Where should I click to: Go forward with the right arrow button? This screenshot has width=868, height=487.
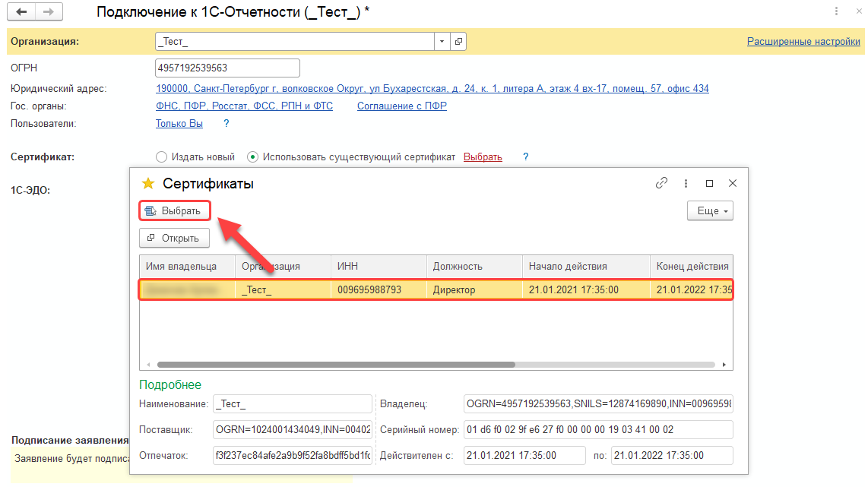[x=49, y=11]
